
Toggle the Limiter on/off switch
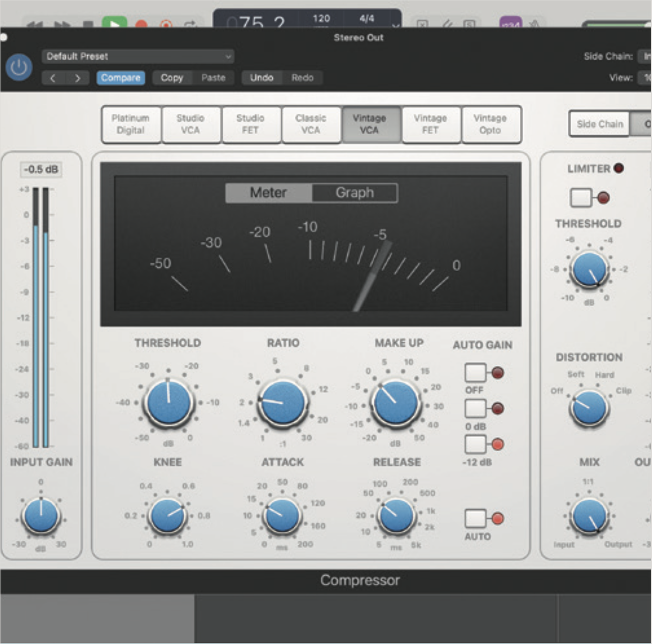click(581, 197)
